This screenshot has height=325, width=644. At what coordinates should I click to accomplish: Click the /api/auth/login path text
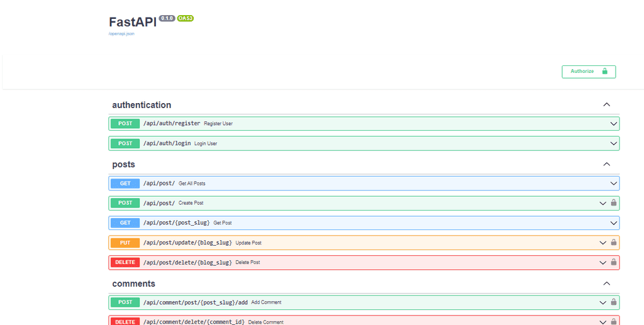click(167, 143)
